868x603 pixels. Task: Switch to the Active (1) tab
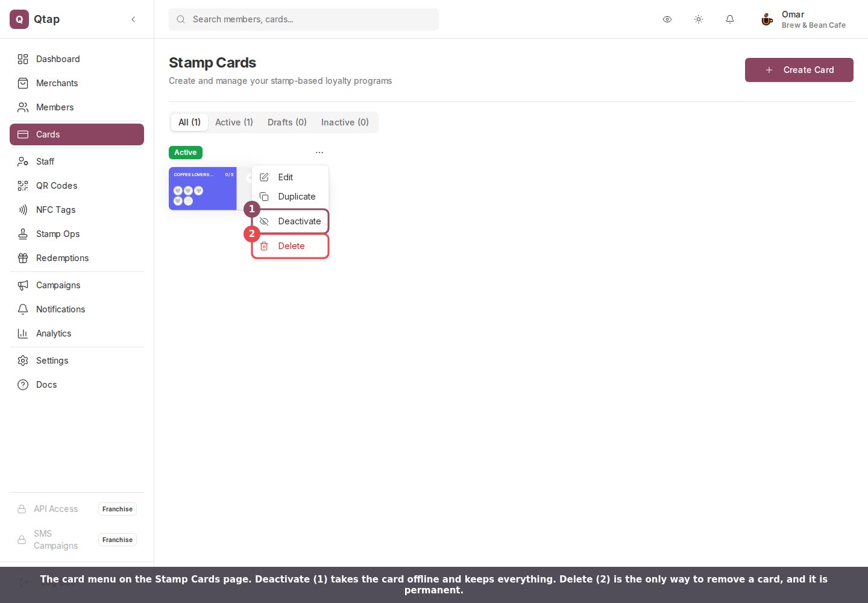tap(234, 122)
